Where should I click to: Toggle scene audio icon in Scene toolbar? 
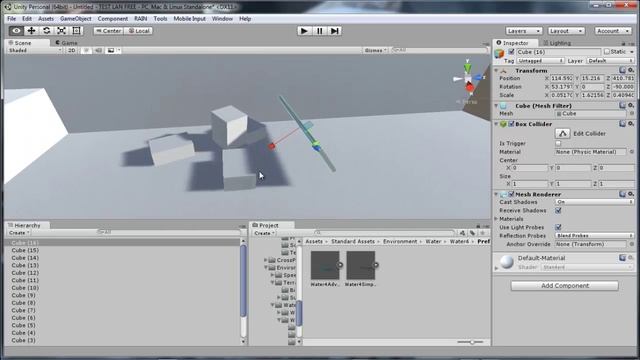(x=98, y=50)
